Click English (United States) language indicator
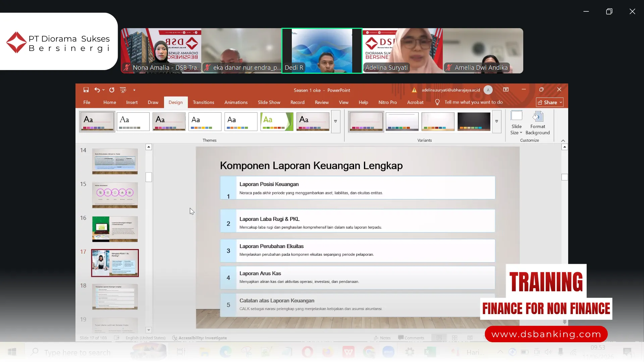This screenshot has height=362, width=644. click(x=146, y=338)
